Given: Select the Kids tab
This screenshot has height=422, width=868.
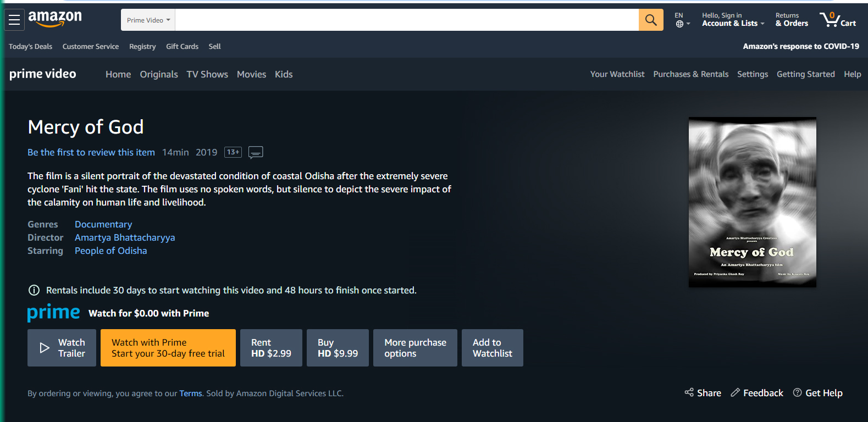Looking at the screenshot, I should [284, 74].
